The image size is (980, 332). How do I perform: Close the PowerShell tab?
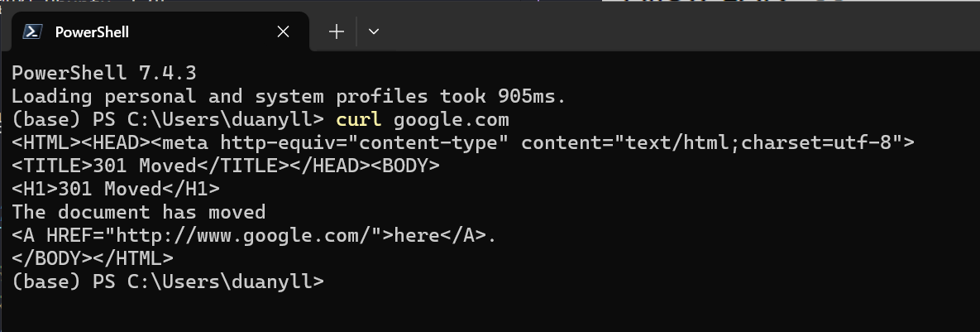pos(283,32)
